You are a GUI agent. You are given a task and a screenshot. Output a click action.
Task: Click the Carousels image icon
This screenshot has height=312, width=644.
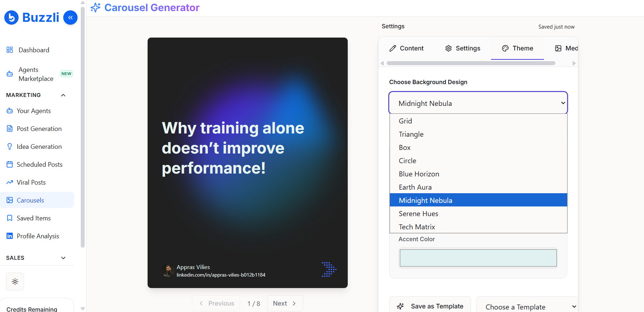10,200
